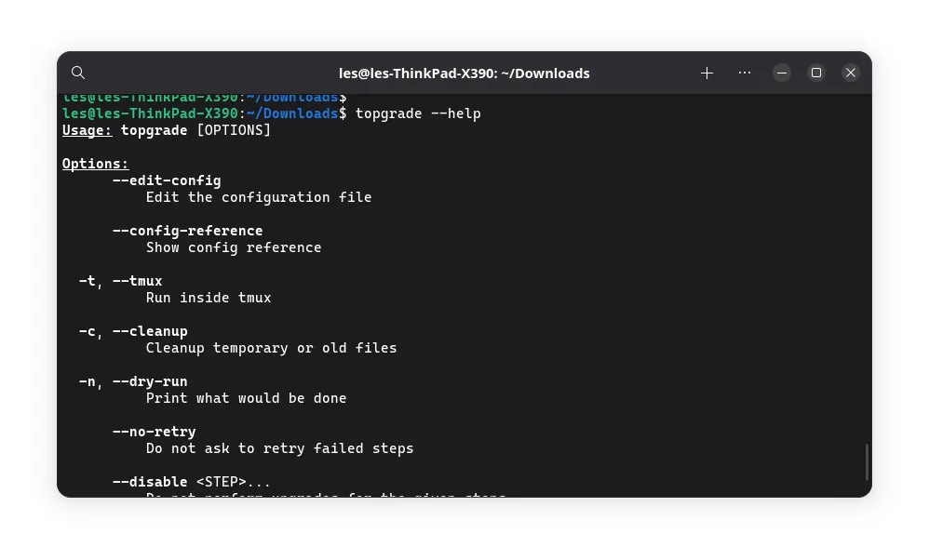The image size is (929, 560).
Task: Click on the --tmux flag text
Action: point(137,281)
